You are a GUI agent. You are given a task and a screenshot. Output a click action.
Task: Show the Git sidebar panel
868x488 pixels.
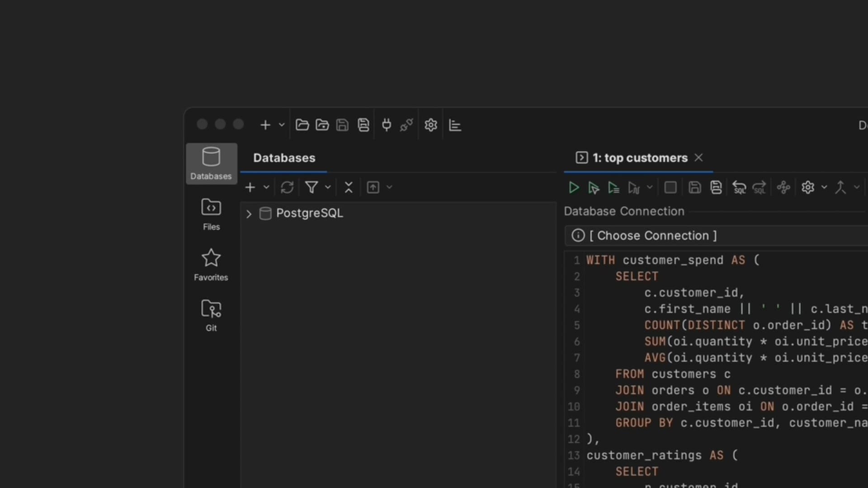tap(211, 315)
